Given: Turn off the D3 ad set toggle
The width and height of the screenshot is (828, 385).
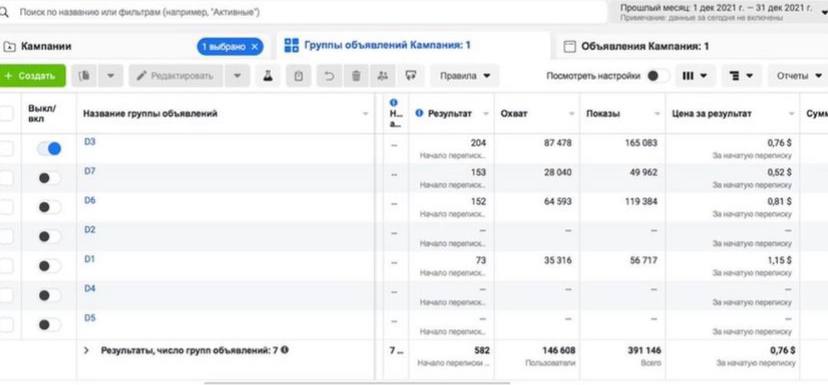Looking at the screenshot, I should [49, 149].
